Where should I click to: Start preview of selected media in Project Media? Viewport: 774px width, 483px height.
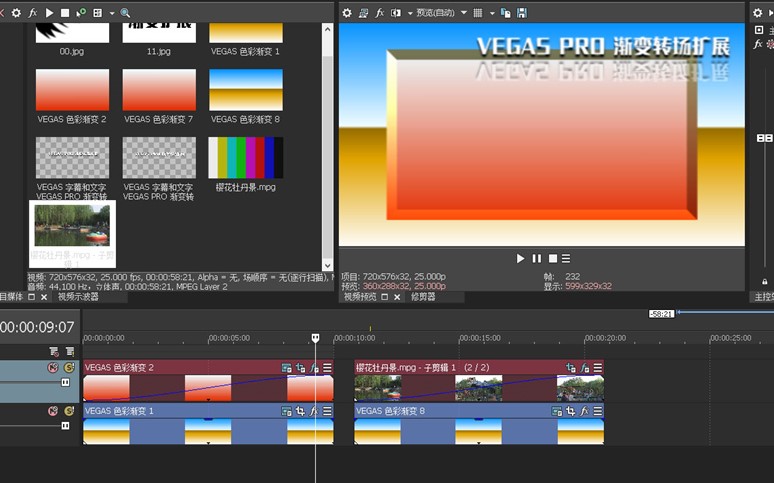tap(49, 13)
